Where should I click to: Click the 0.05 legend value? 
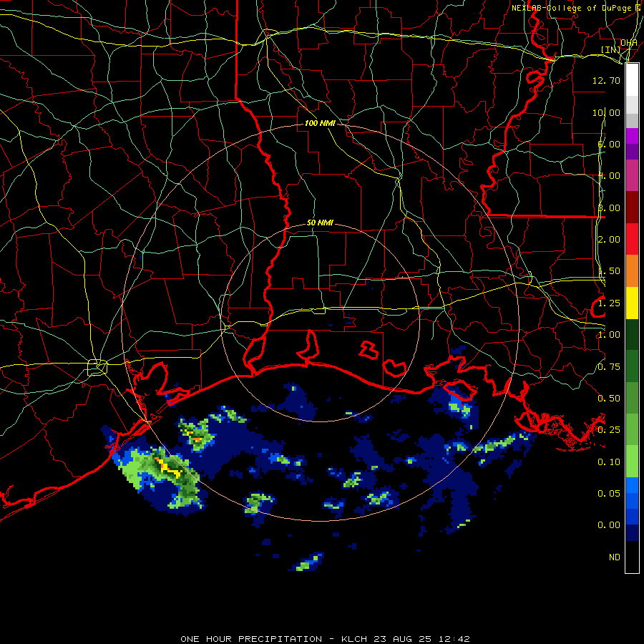pyautogui.click(x=609, y=494)
